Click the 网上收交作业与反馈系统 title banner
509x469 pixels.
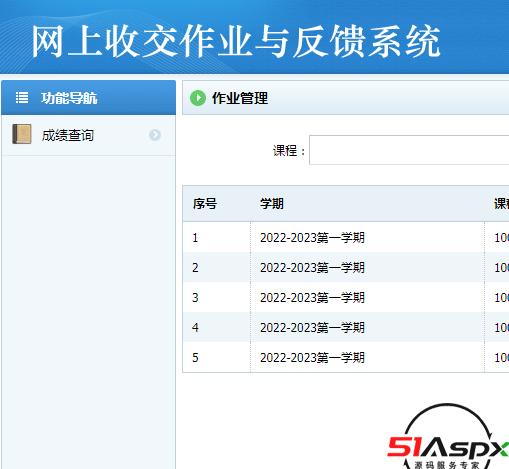[x=236, y=41]
